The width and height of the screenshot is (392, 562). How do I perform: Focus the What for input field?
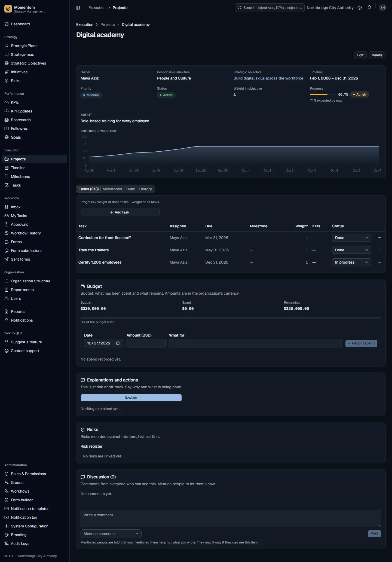click(x=255, y=343)
